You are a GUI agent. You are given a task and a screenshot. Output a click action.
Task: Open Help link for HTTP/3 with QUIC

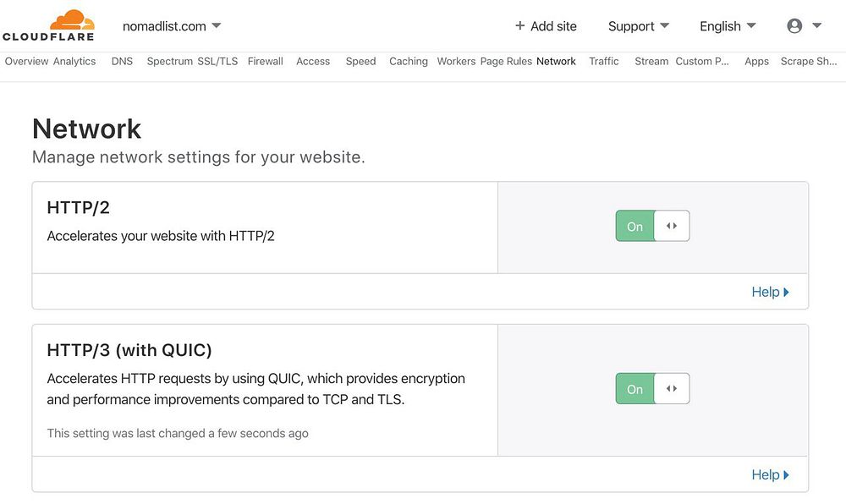[770, 474]
